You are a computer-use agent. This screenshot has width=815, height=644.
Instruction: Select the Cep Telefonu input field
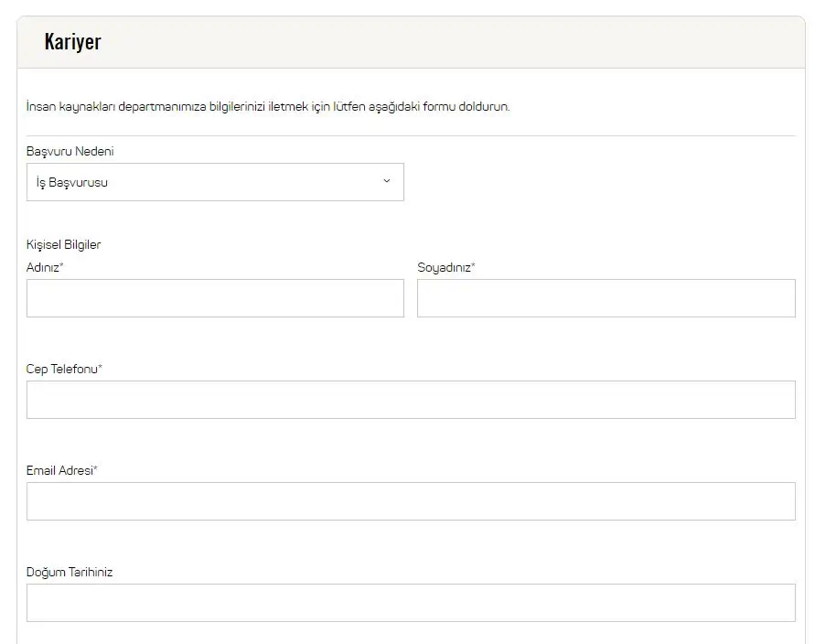411,400
